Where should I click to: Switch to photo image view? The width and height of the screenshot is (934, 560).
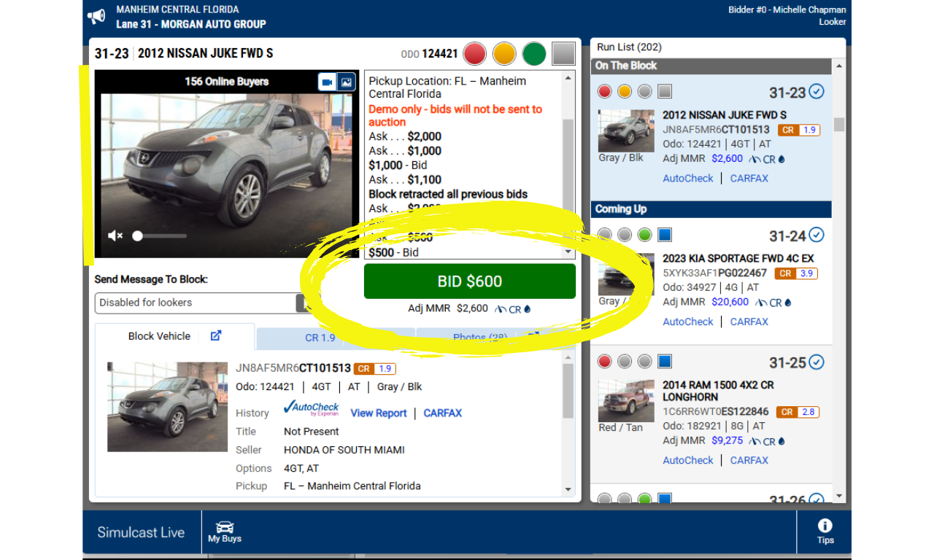347,82
